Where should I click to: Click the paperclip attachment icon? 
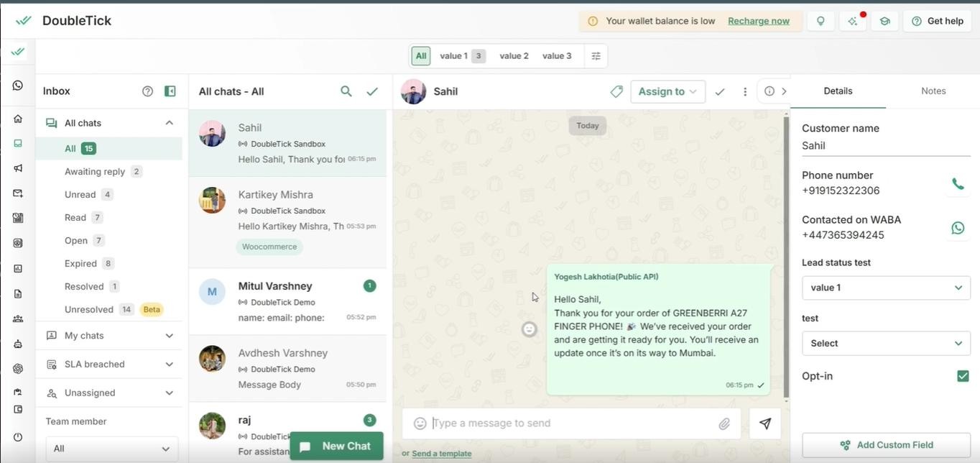pyautogui.click(x=724, y=423)
